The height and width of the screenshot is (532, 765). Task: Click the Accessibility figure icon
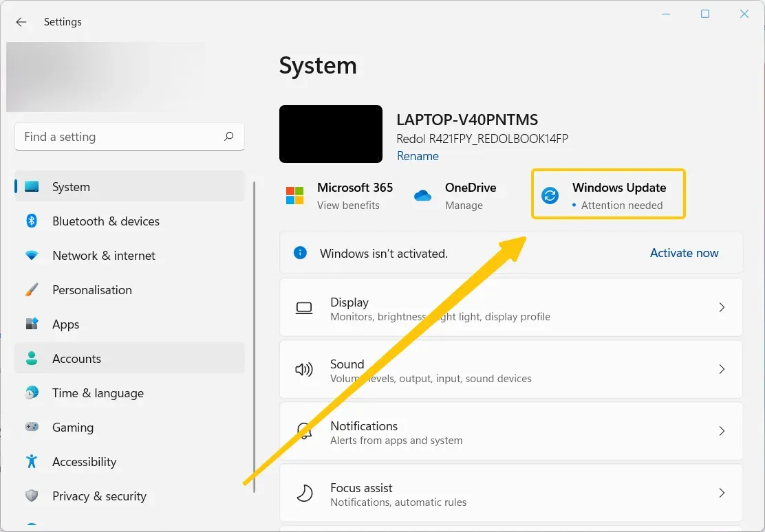click(x=32, y=461)
